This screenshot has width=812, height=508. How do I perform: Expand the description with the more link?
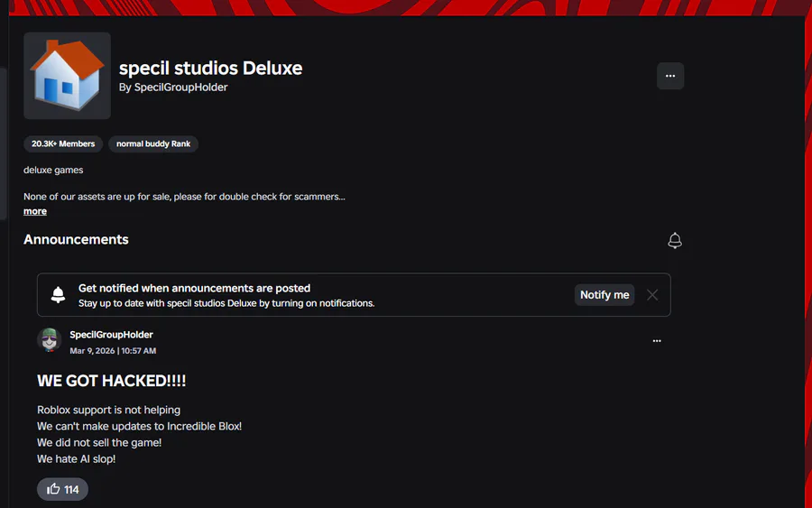[x=35, y=211]
